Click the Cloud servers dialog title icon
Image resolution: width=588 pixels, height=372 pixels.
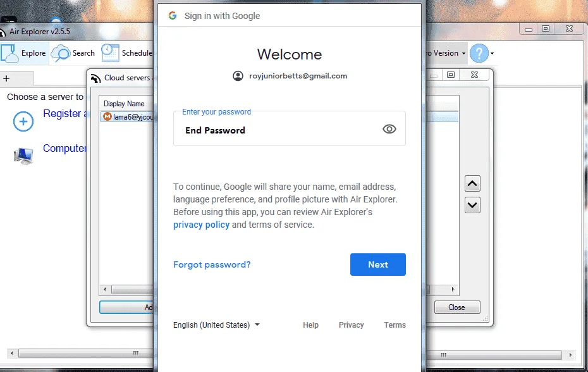pyautogui.click(x=95, y=78)
